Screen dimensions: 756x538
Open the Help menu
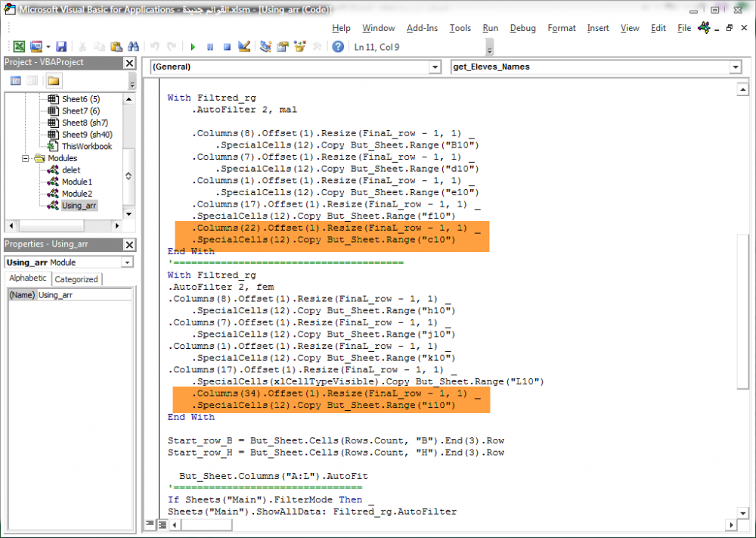point(341,28)
